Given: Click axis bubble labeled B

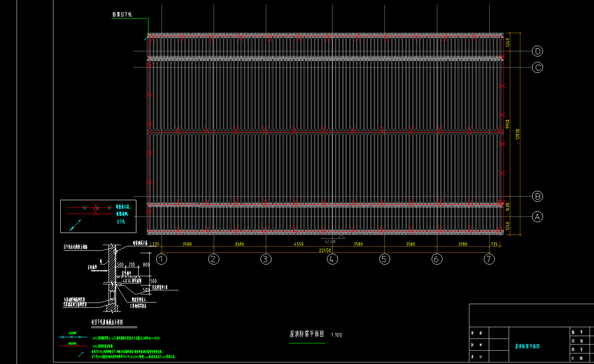Looking at the screenshot, I should 537,196.
